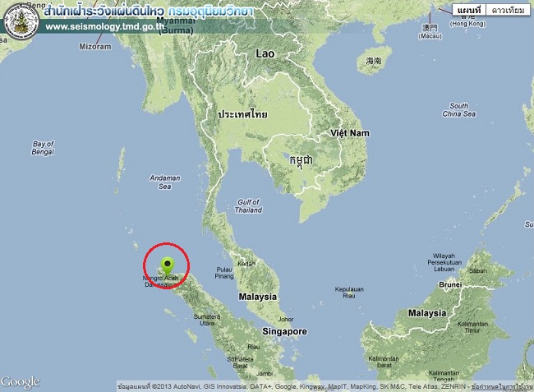Click the Việt Nam country label
The width and height of the screenshot is (534, 392).
350,133
